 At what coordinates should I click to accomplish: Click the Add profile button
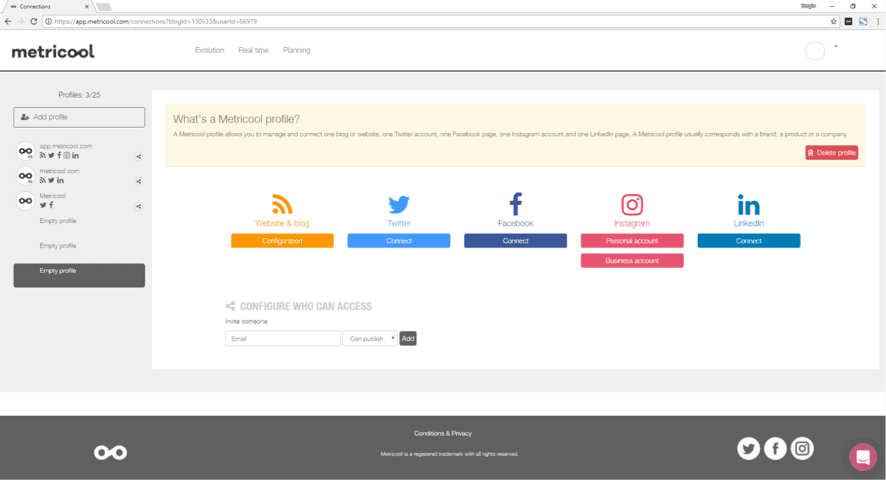(x=79, y=117)
